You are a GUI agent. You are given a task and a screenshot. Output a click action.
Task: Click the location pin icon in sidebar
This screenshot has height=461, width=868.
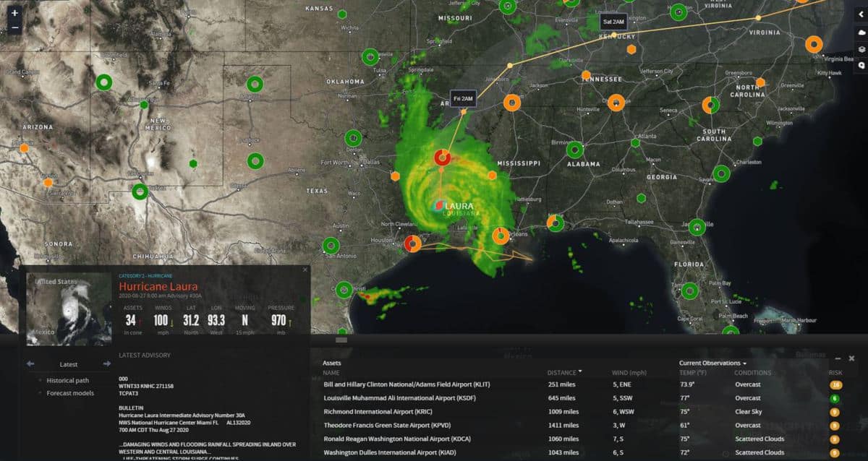click(x=861, y=65)
